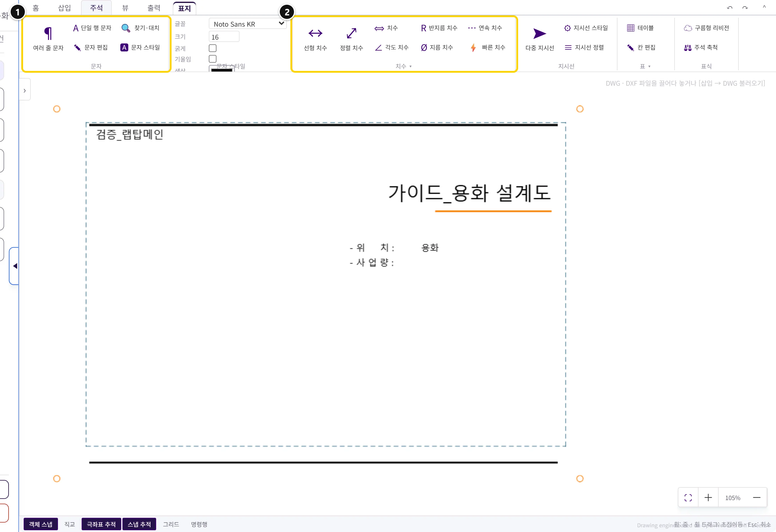
Task: Open the 주석 축척 annotation scale tool
Action: tap(701, 47)
